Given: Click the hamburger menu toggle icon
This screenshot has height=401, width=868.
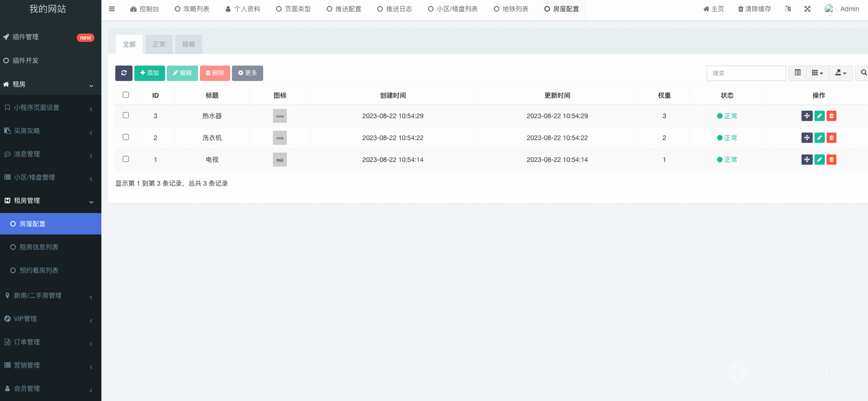Looking at the screenshot, I should click(x=112, y=9).
